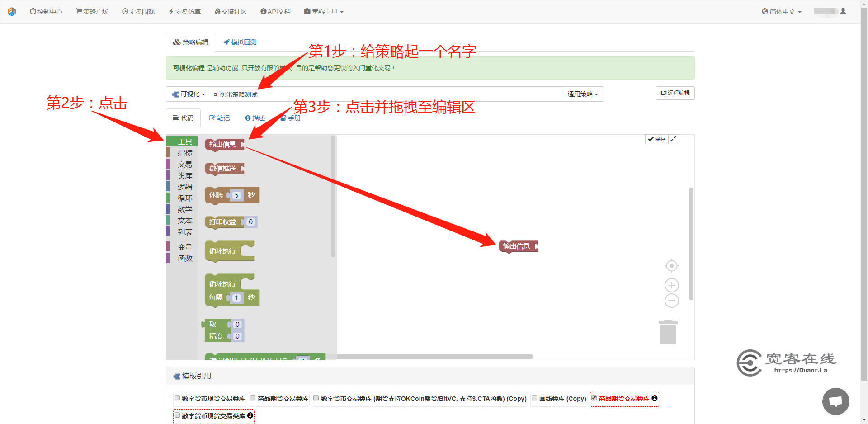This screenshot has width=868, height=424.
Task: Check 数字货币交易类库 (Copy) checkbox
Action: (316, 398)
